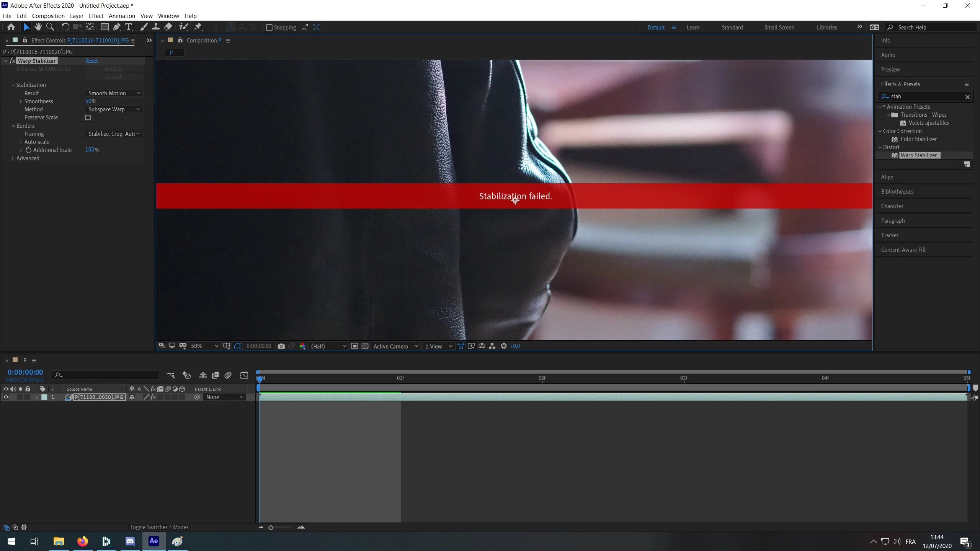Select the Zoom magnifier tool

click(x=50, y=27)
